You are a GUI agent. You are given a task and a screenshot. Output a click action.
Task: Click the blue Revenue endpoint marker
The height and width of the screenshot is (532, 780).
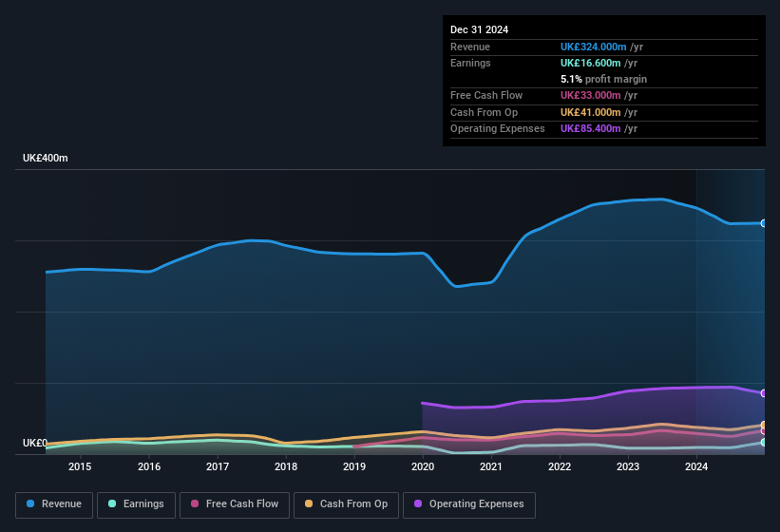click(764, 223)
